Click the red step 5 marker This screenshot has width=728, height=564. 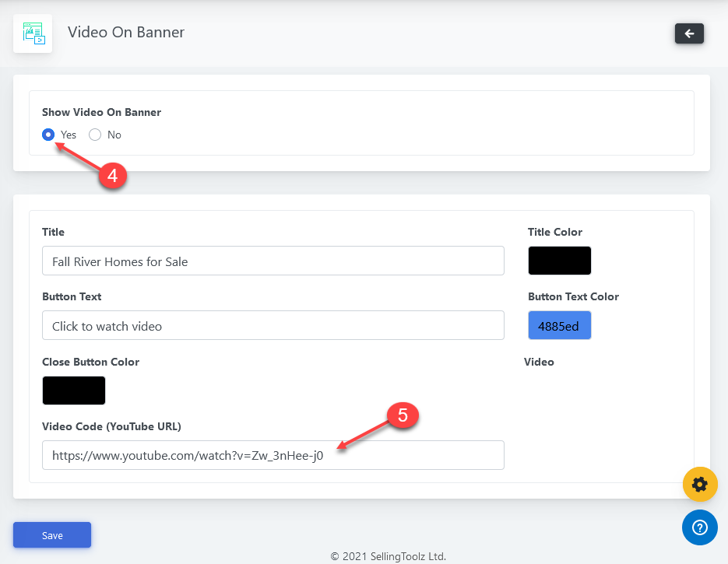coord(403,415)
